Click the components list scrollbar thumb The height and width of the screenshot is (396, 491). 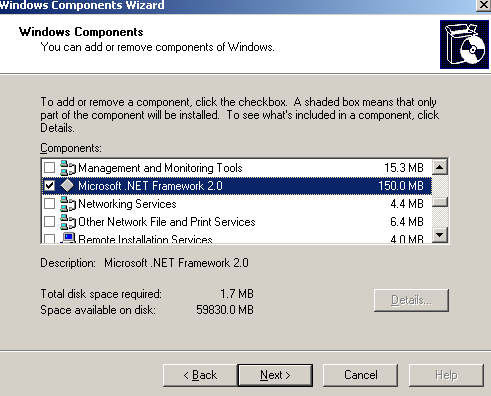pos(440,202)
